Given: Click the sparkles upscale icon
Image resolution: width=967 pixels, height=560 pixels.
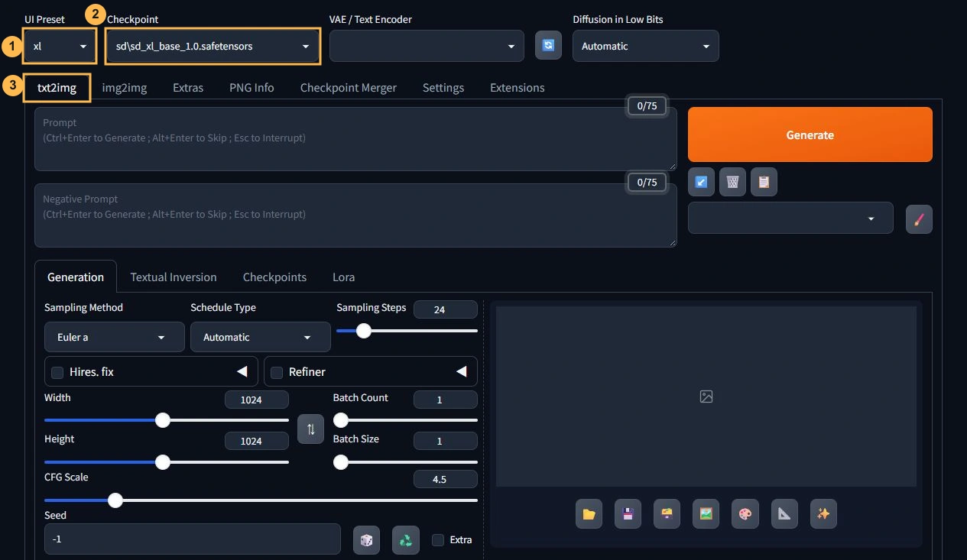Looking at the screenshot, I should click(823, 514).
